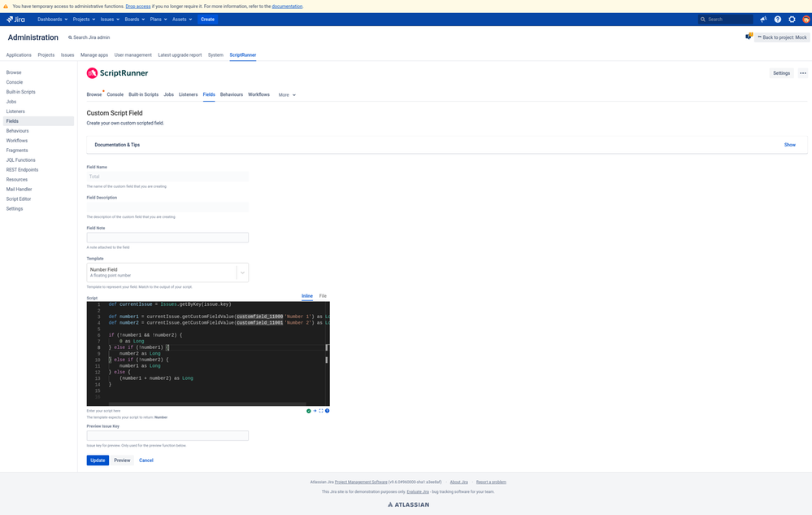This screenshot has width=812, height=515.
Task: Open the Report a problem footer link
Action: pos(491,482)
